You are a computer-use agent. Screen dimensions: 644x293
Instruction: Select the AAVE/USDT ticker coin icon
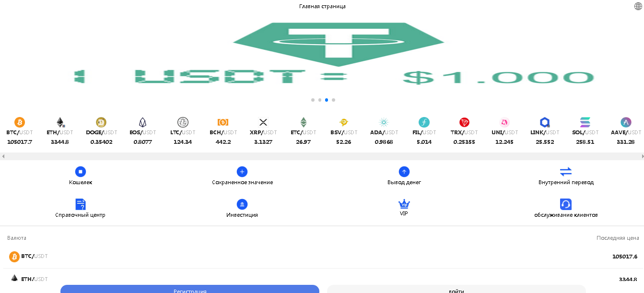coord(626,122)
